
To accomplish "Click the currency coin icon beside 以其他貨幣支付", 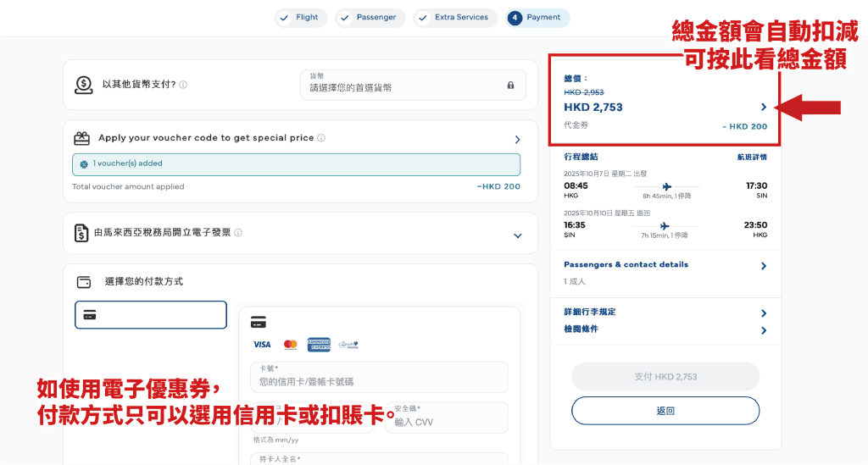I will 84,85.
